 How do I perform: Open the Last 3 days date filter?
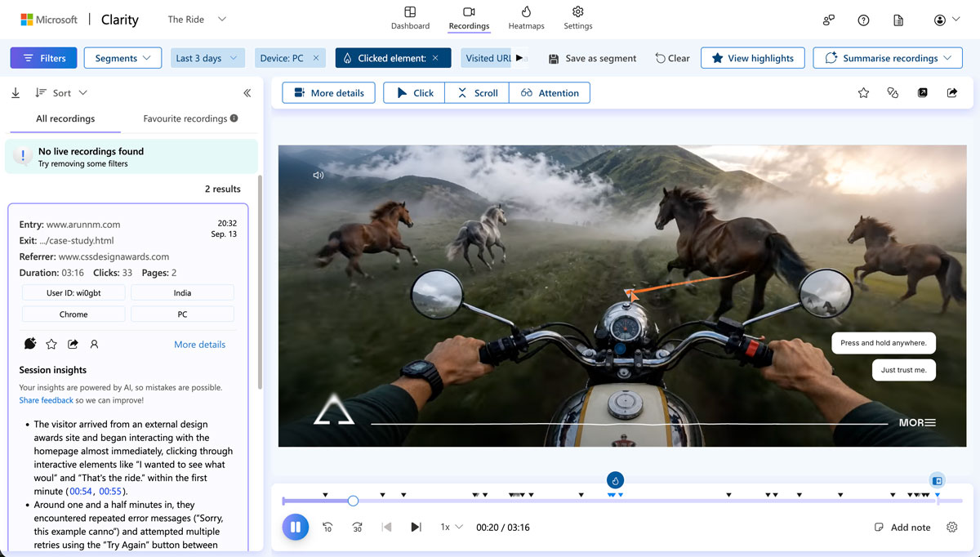tap(207, 58)
